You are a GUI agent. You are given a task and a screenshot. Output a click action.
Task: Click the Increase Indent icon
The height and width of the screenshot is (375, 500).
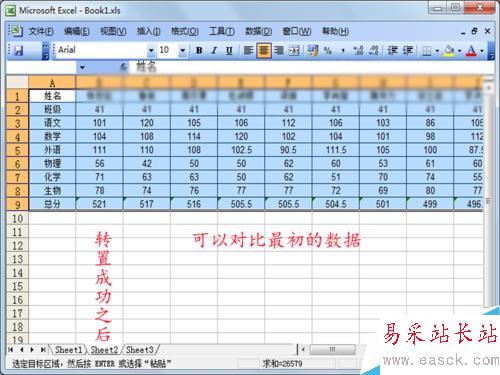click(408, 51)
